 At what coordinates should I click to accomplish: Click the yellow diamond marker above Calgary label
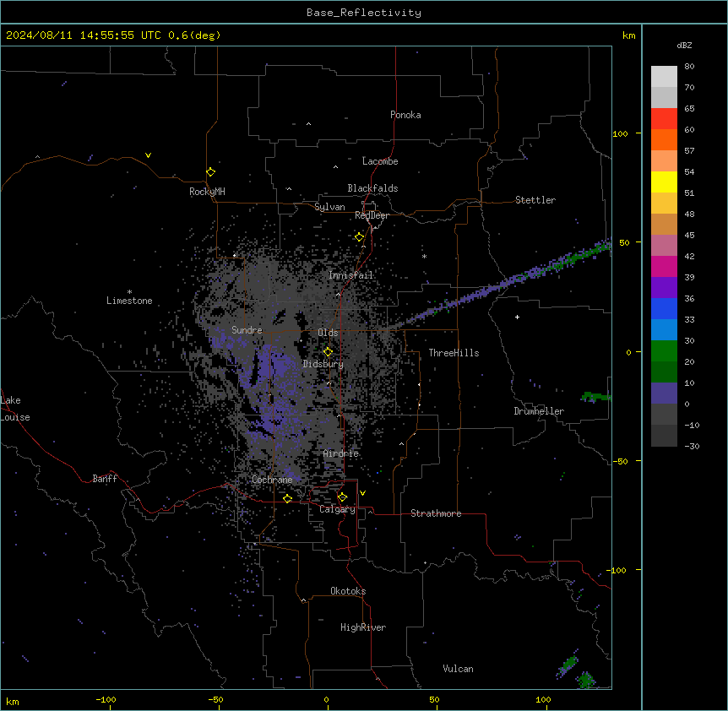click(342, 497)
